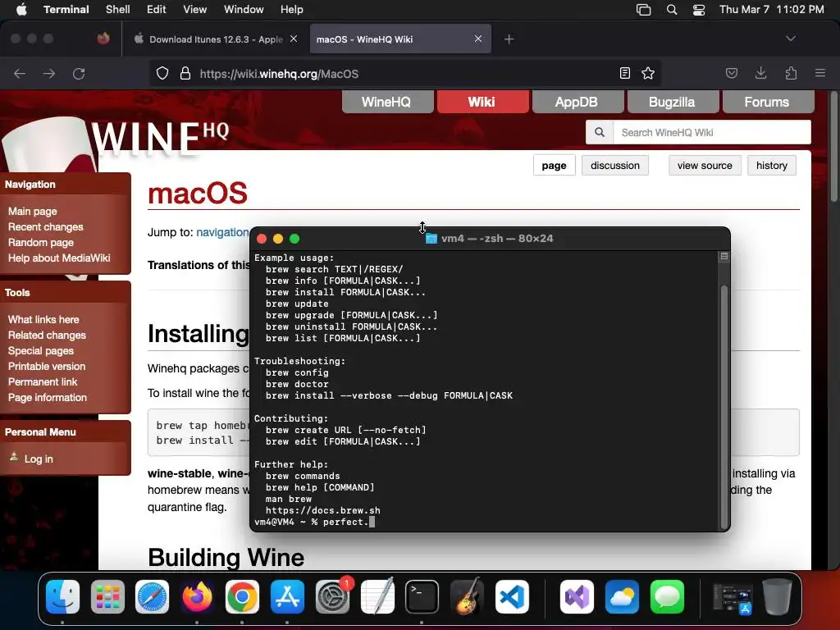Image resolution: width=840 pixels, height=630 pixels.
Task: Open Recent changes link
Action: (46, 226)
